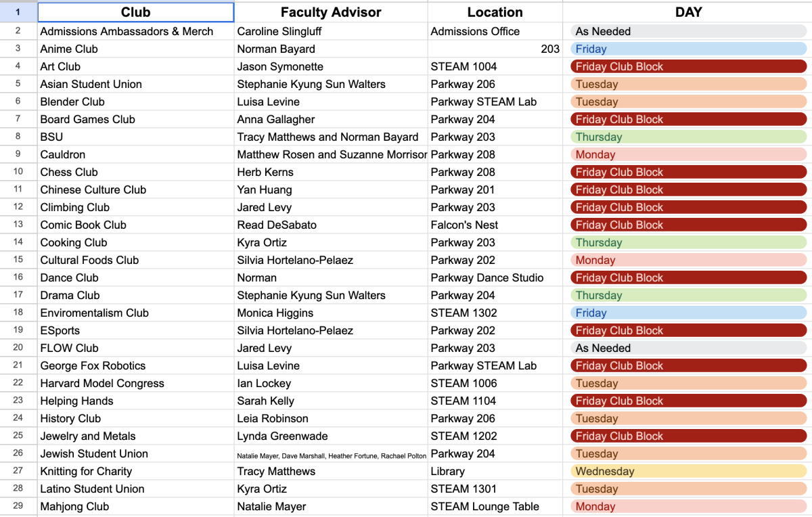Screen dimensions: 812x517
Task: Select the "Location" header cell
Action: click(495, 12)
